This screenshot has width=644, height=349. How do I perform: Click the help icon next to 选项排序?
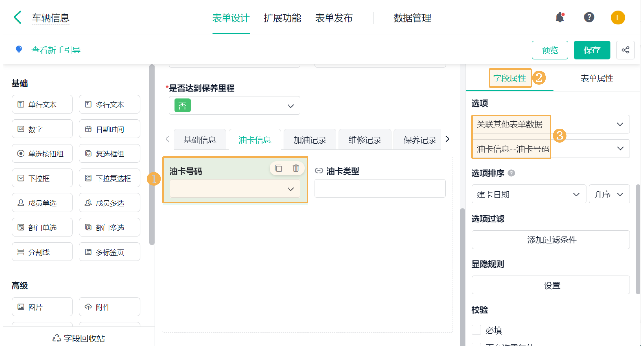tap(511, 173)
